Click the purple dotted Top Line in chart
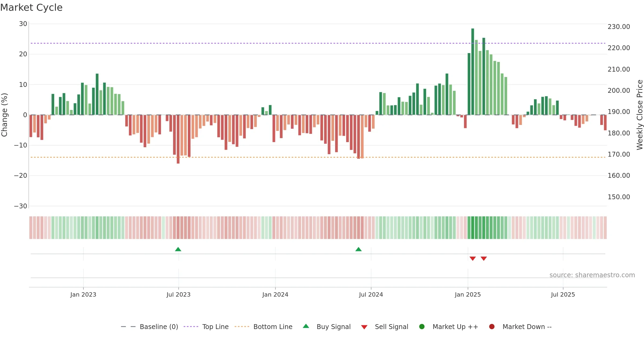 [x=318, y=43]
